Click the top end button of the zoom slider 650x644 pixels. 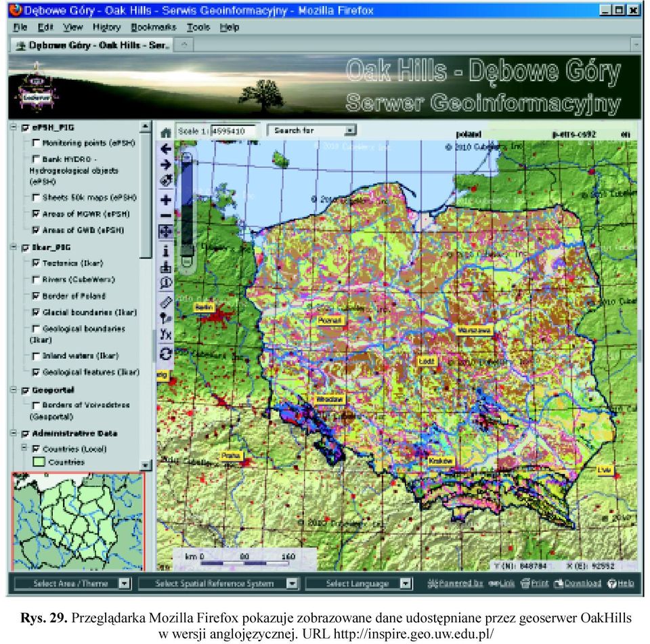[x=187, y=157]
